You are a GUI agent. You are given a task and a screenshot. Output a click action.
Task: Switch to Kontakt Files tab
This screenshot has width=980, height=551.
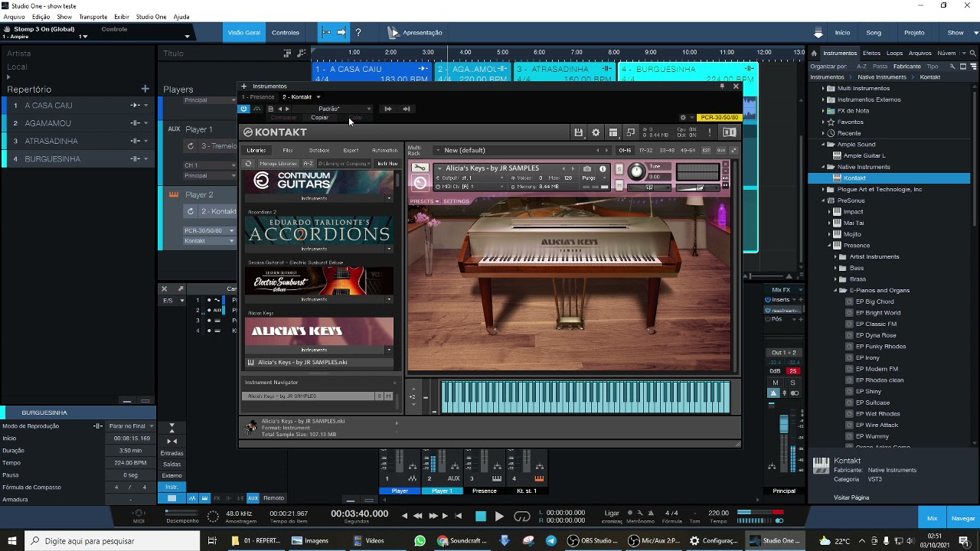pos(287,151)
